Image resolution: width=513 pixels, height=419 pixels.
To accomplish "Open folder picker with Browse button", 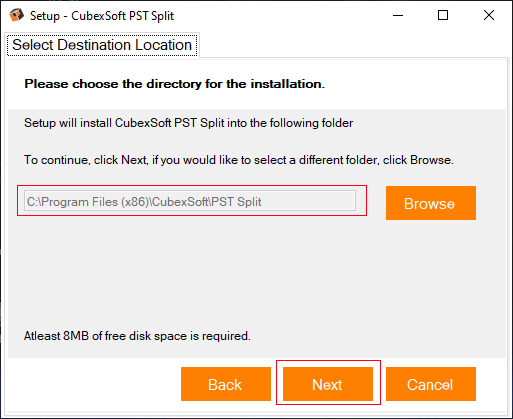I will pyautogui.click(x=431, y=203).
